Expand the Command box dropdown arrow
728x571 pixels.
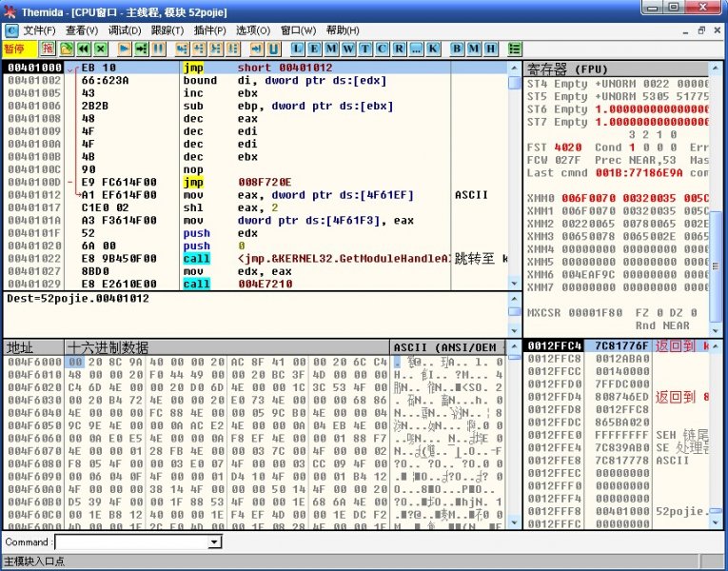pyautogui.click(x=214, y=541)
